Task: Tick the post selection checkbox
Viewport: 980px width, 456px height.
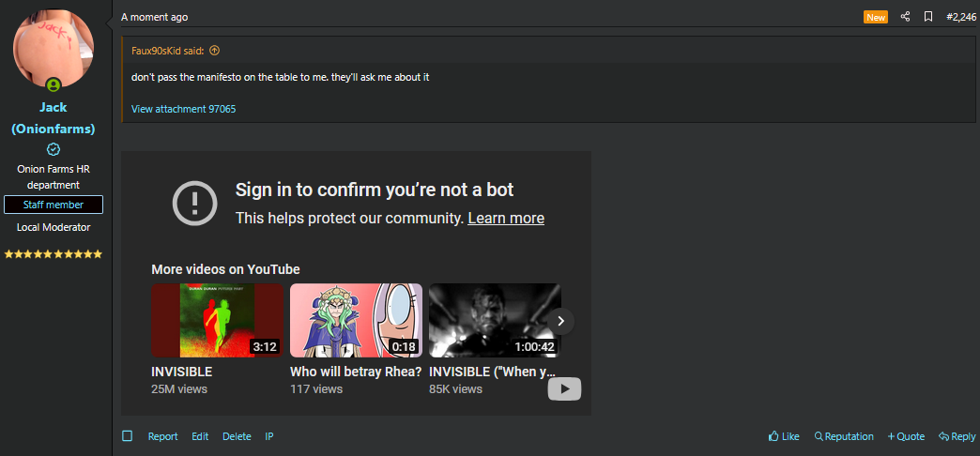Action: 128,436
